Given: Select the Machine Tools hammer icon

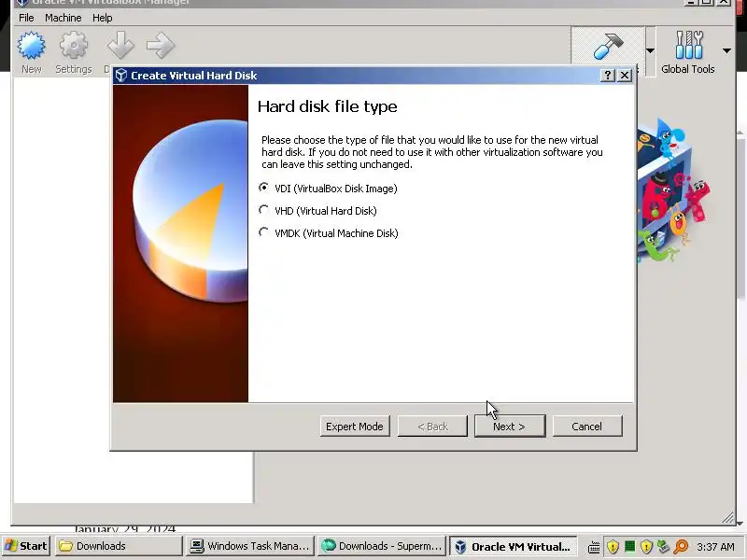Looking at the screenshot, I should [x=608, y=47].
